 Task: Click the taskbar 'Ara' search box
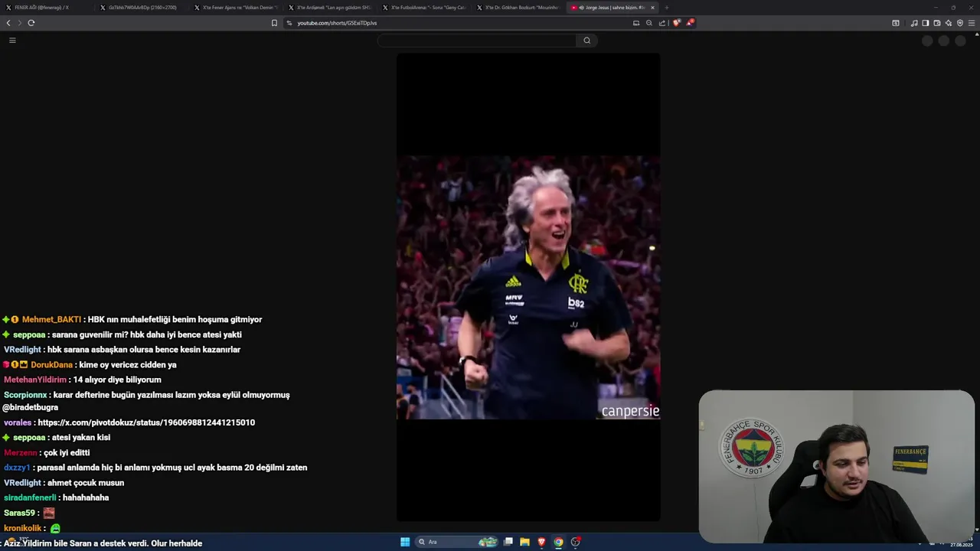pyautogui.click(x=457, y=542)
